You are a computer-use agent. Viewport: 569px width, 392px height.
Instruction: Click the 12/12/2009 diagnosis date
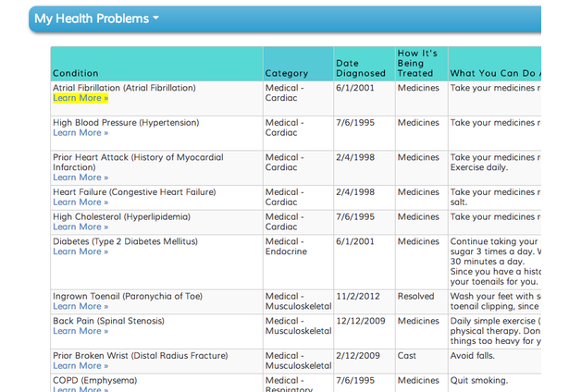click(x=360, y=321)
